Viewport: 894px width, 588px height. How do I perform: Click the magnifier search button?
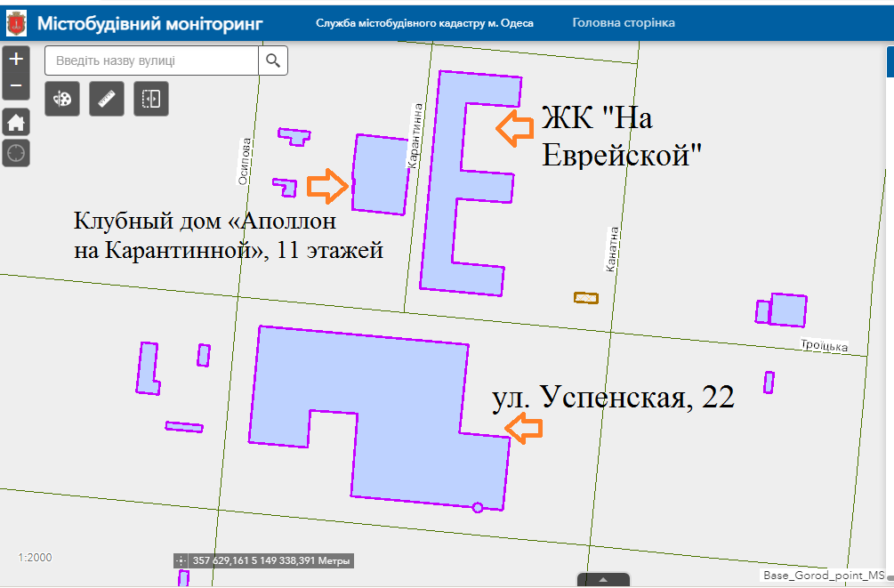(273, 60)
